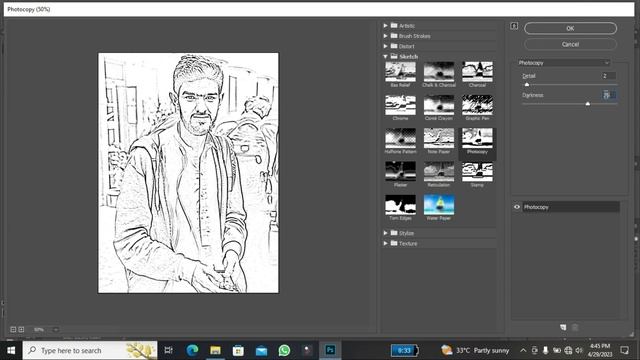Click the dark recorder app taskbar icon

[x=307, y=350]
